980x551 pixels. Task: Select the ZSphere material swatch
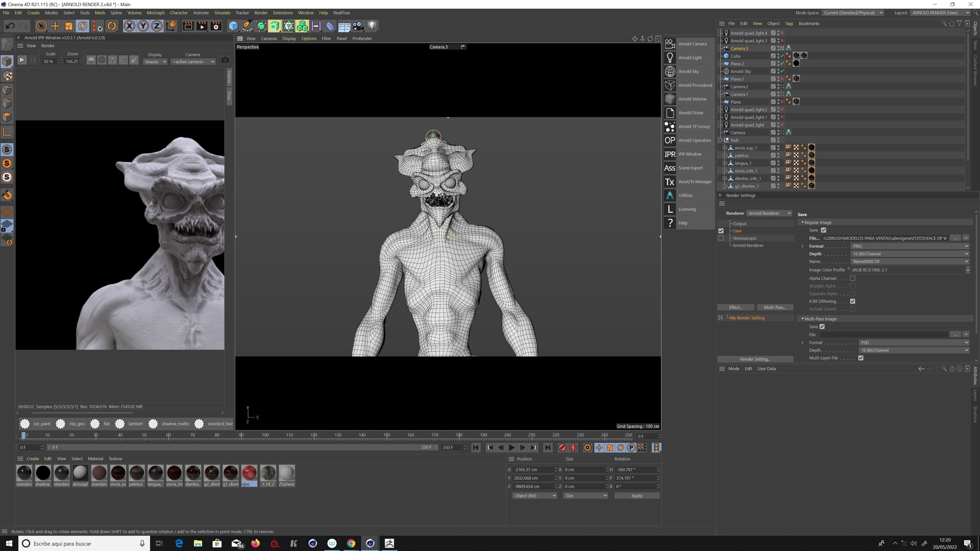[x=286, y=476]
